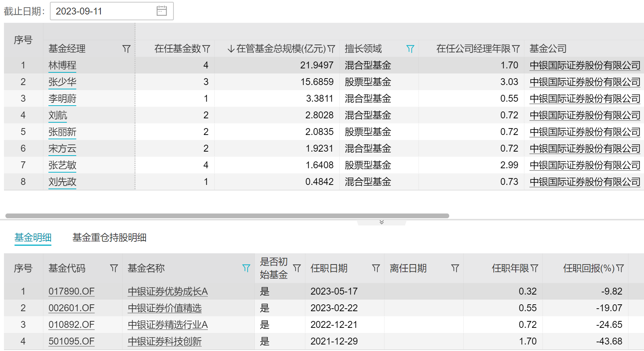Collapse the panel with double-chevron handle
The height and width of the screenshot is (351, 644).
pos(382,222)
